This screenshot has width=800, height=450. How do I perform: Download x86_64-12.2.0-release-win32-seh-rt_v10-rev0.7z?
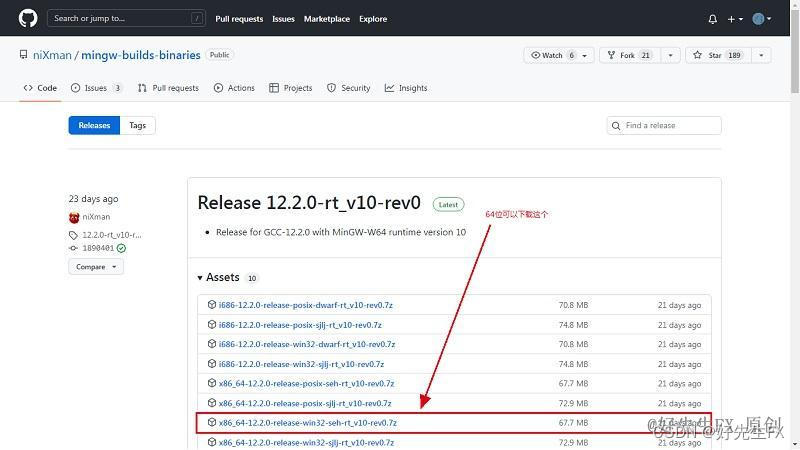click(x=308, y=423)
